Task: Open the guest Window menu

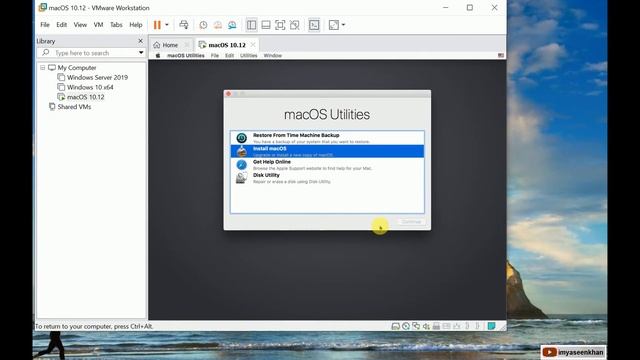Action: [273, 56]
